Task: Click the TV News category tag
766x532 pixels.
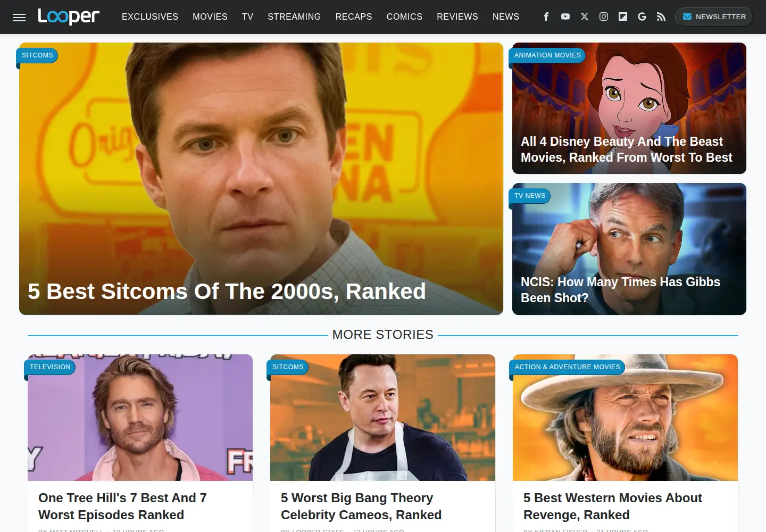Action: click(530, 196)
